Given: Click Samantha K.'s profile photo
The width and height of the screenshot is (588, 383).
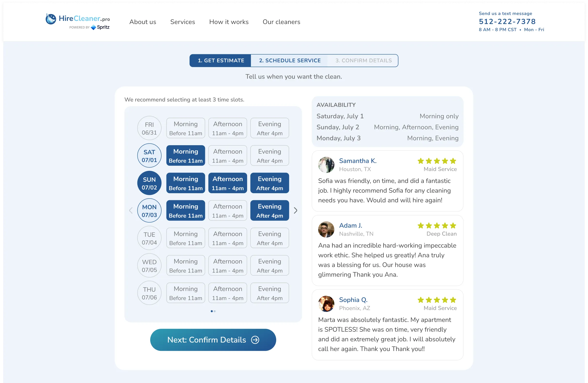Looking at the screenshot, I should point(326,165).
